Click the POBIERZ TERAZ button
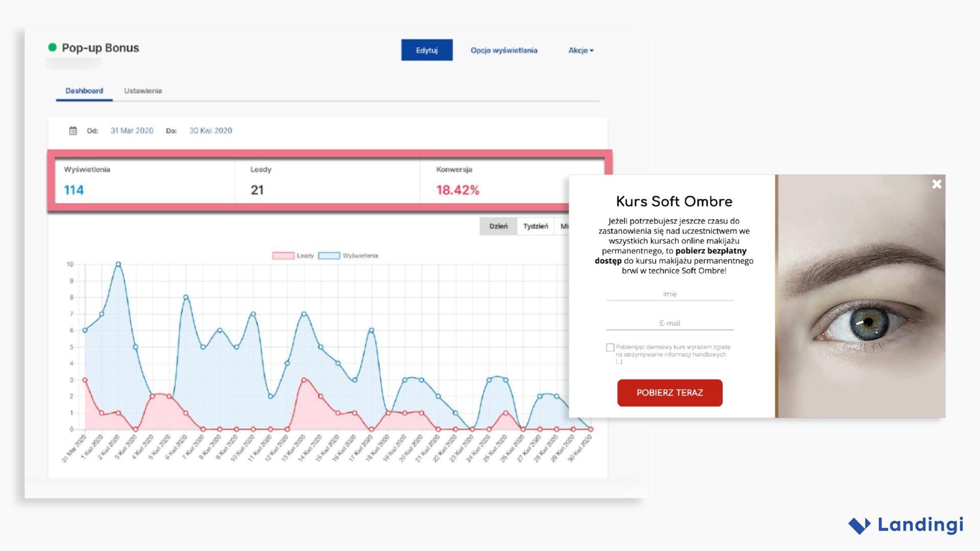Image resolution: width=980 pixels, height=551 pixels. click(670, 392)
